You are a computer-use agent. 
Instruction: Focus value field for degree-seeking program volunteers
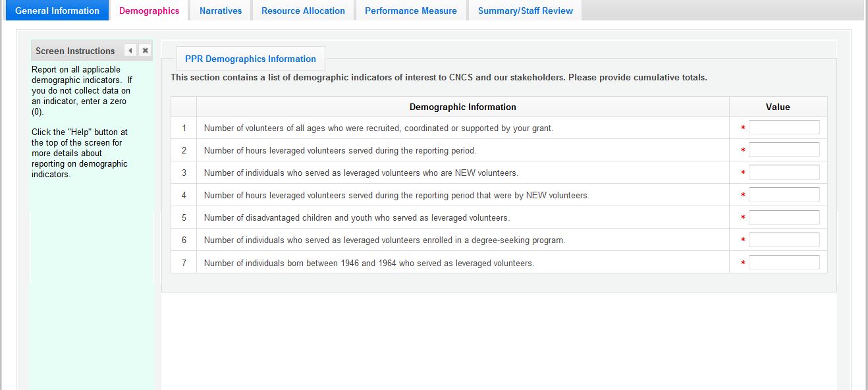tap(784, 240)
